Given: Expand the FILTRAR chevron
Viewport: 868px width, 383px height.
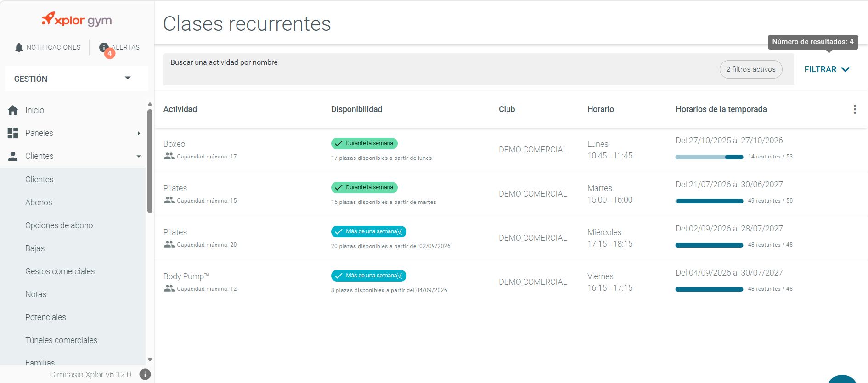Looking at the screenshot, I should pyautogui.click(x=845, y=69).
